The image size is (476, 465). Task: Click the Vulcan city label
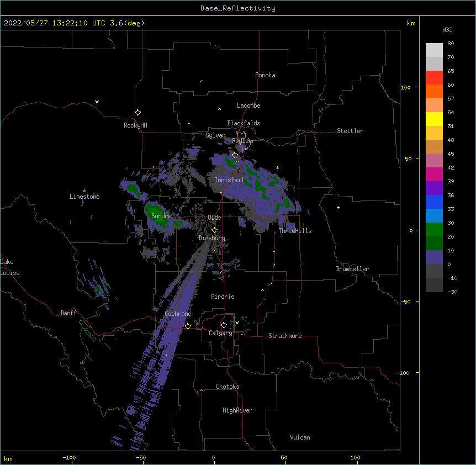pos(300,437)
